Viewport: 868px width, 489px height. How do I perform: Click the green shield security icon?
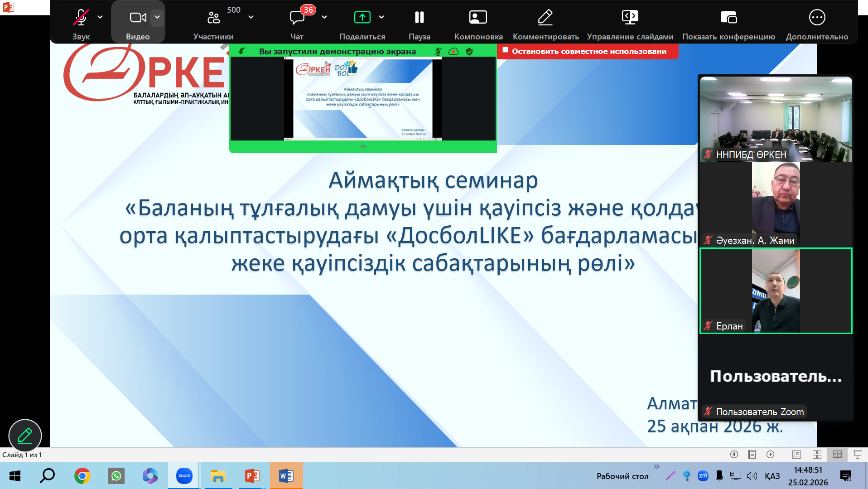click(469, 52)
